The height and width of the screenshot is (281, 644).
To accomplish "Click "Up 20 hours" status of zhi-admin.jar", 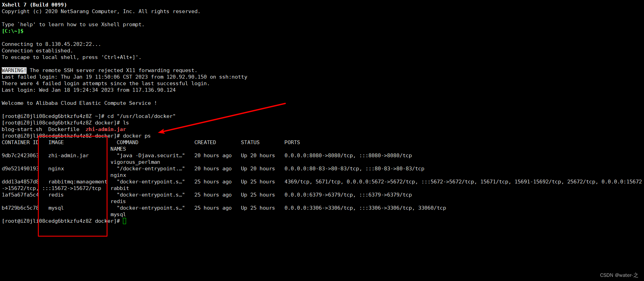I will pyautogui.click(x=258, y=155).
